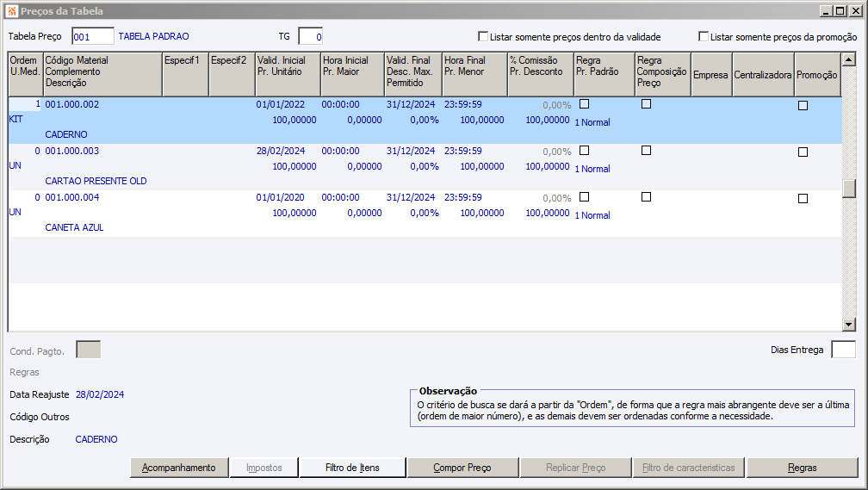Click scrollbar up arrow in price grid
868x490 pixels.
point(849,59)
